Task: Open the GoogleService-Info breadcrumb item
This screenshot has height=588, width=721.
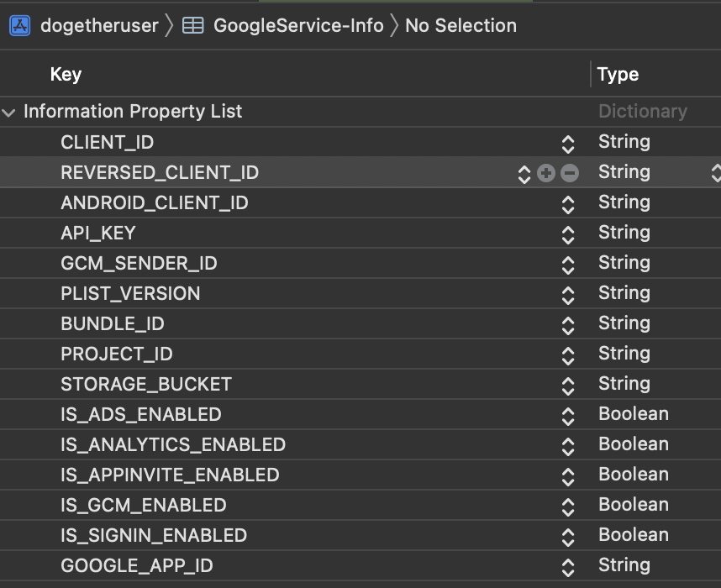Action: 298,26
